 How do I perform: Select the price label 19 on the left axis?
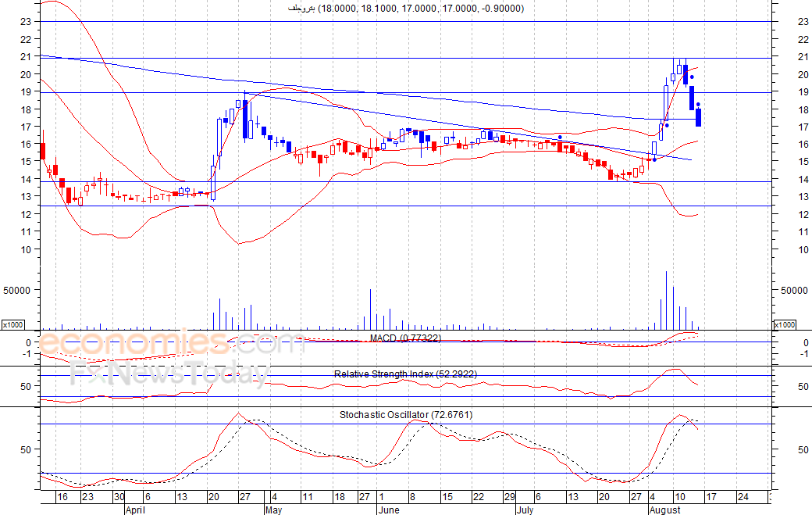click(x=26, y=91)
